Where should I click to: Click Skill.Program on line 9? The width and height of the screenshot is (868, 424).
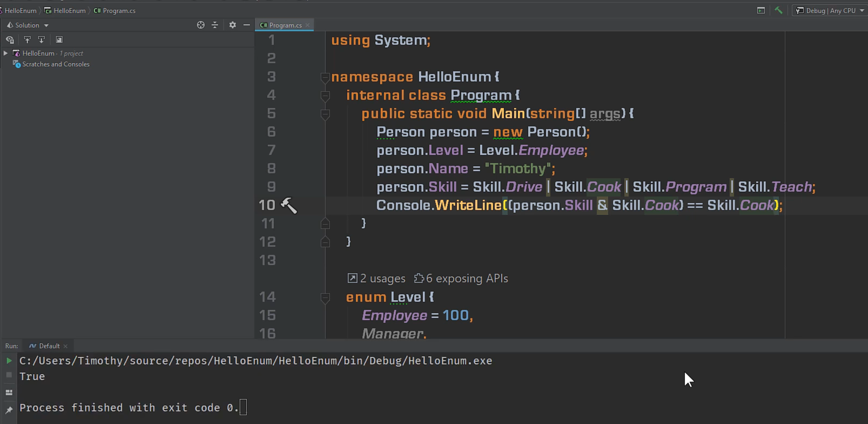[x=680, y=187]
